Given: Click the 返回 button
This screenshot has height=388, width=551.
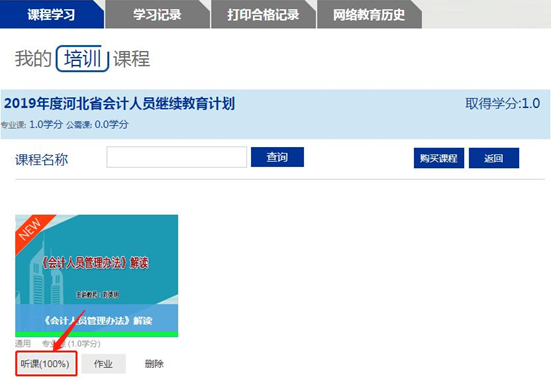Looking at the screenshot, I should 494,158.
